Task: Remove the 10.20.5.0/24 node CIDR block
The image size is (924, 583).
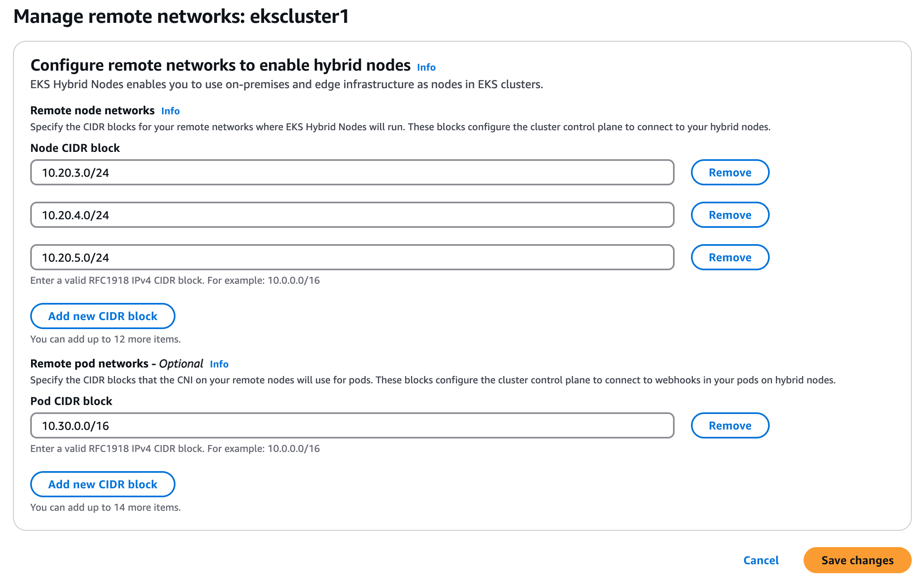Action: [730, 258]
